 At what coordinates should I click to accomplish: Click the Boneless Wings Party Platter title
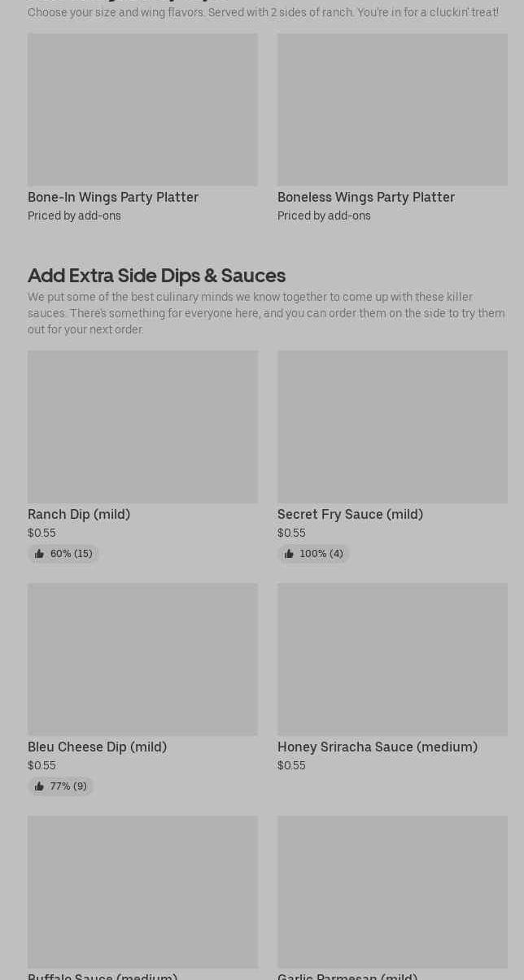coord(366,197)
